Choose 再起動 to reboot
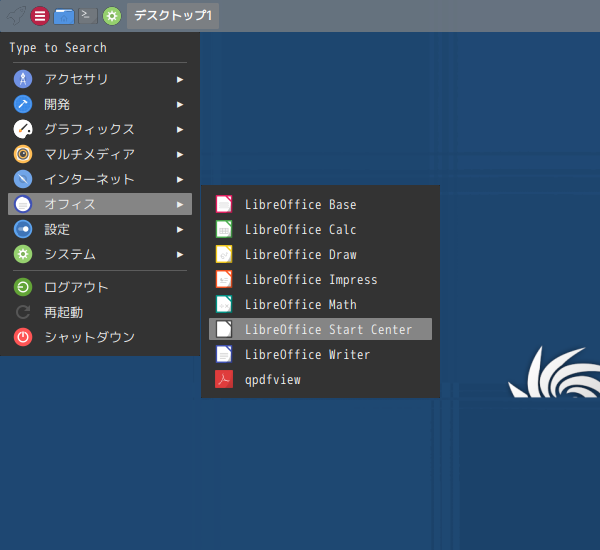 click(x=100, y=312)
